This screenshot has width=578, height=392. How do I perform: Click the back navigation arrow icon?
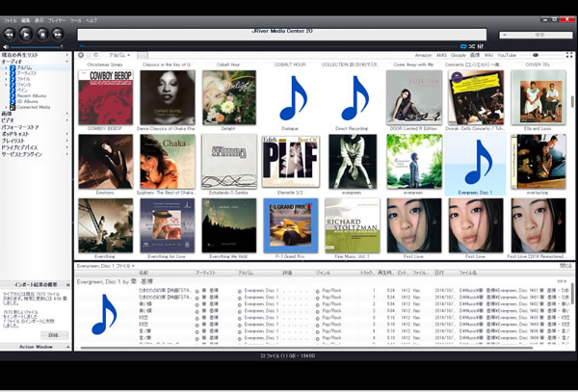pyautogui.click(x=80, y=56)
